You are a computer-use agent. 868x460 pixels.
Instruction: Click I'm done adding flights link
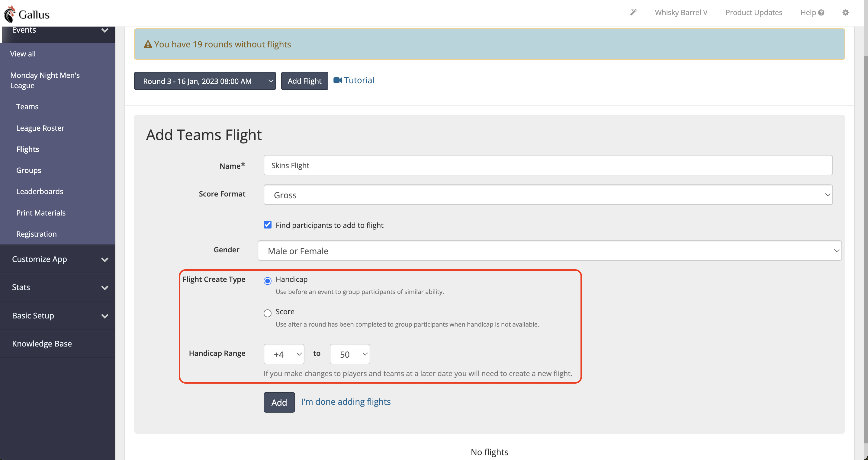346,401
